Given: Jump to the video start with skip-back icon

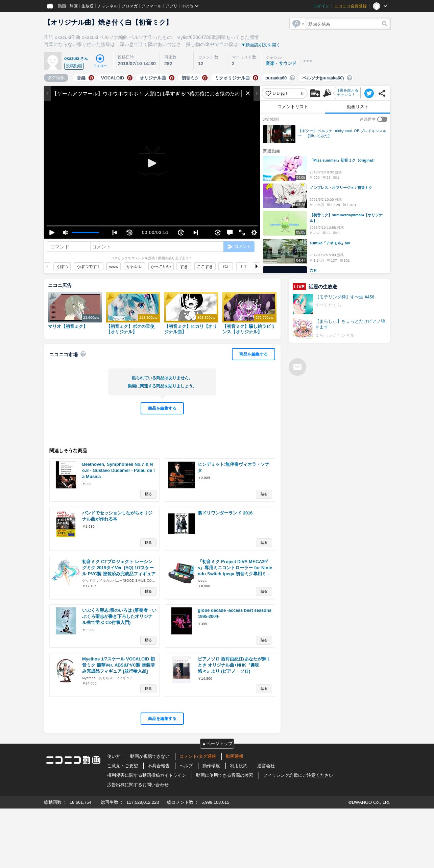Looking at the screenshot, I should [x=115, y=233].
